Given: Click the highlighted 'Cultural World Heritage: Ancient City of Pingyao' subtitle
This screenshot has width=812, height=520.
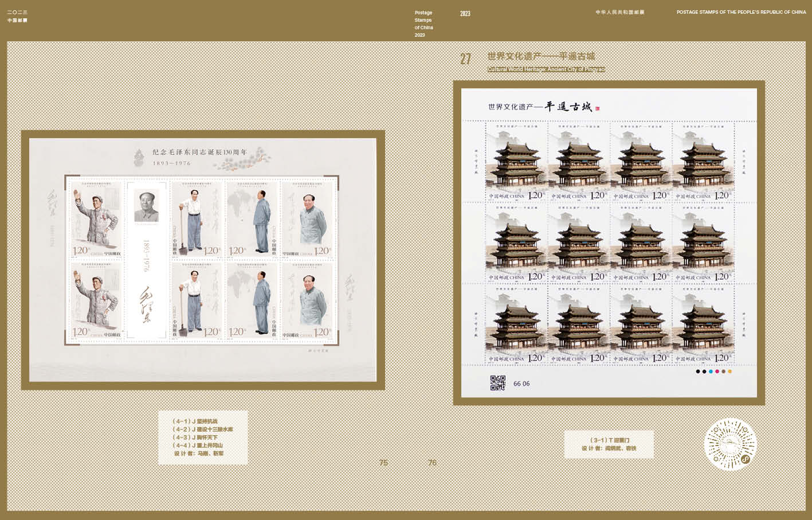Looking at the screenshot, I should coord(546,69).
